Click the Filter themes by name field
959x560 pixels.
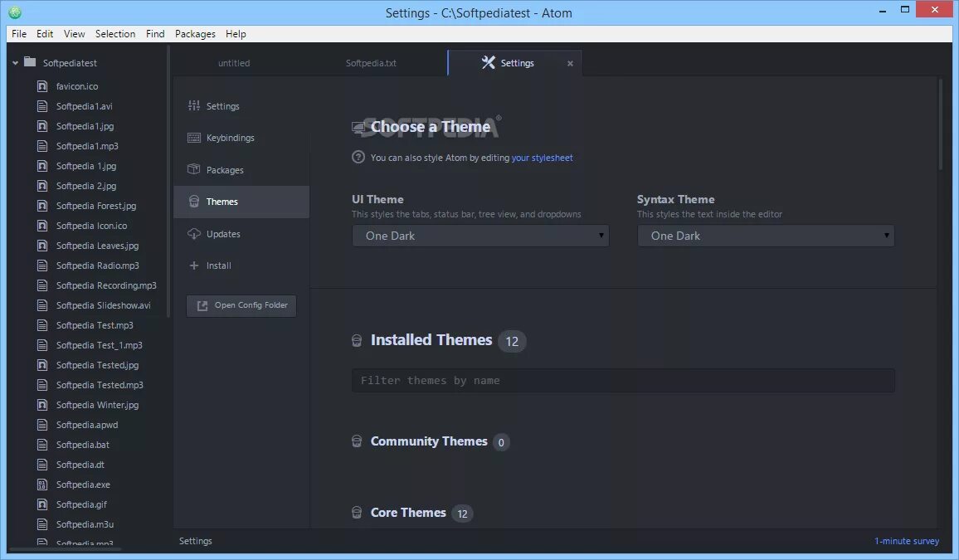point(623,380)
